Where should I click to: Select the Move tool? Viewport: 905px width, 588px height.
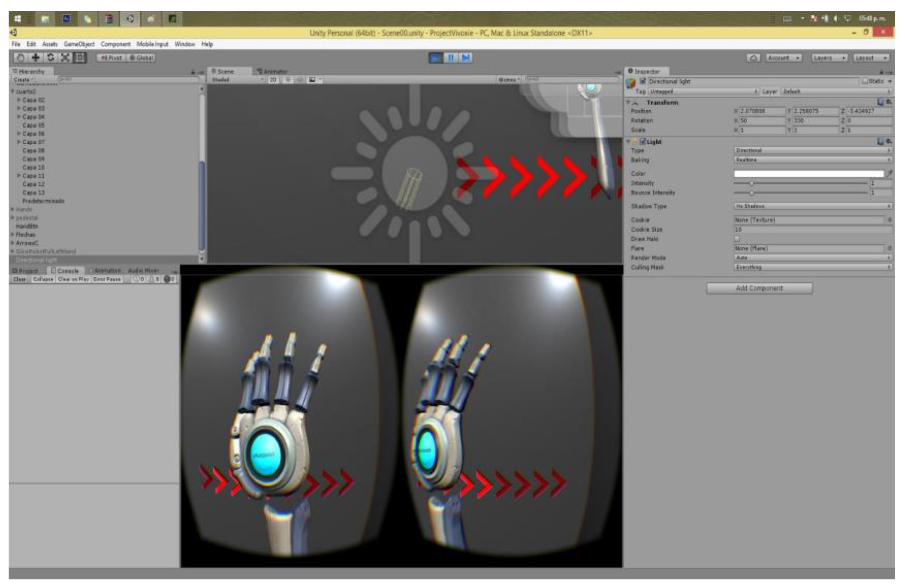click(x=35, y=57)
